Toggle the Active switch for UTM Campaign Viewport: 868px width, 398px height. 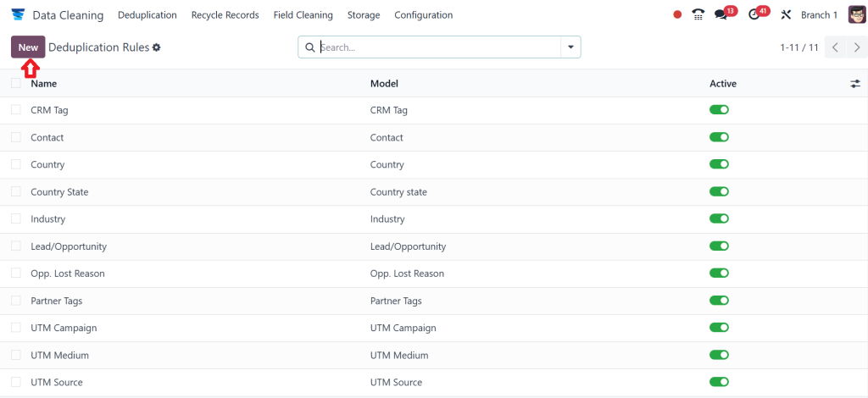(x=719, y=327)
